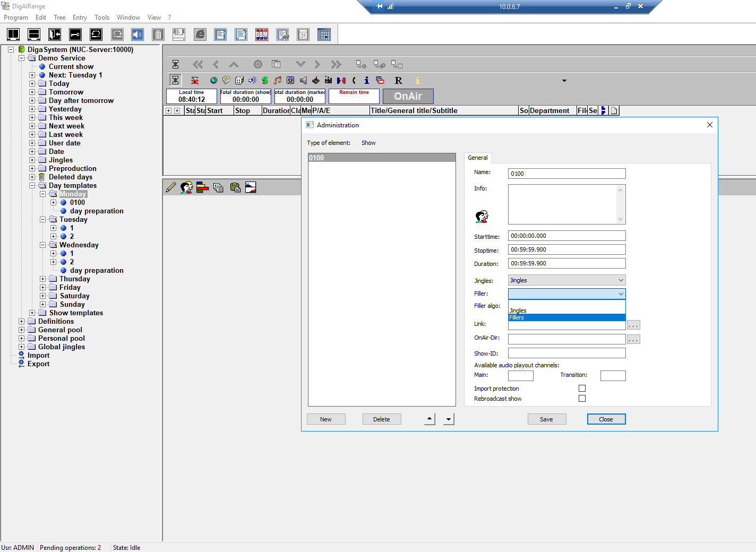Screen dimensions: 756x552
Task: Tick the Rebroadcast show checkbox
Action: pyautogui.click(x=582, y=399)
